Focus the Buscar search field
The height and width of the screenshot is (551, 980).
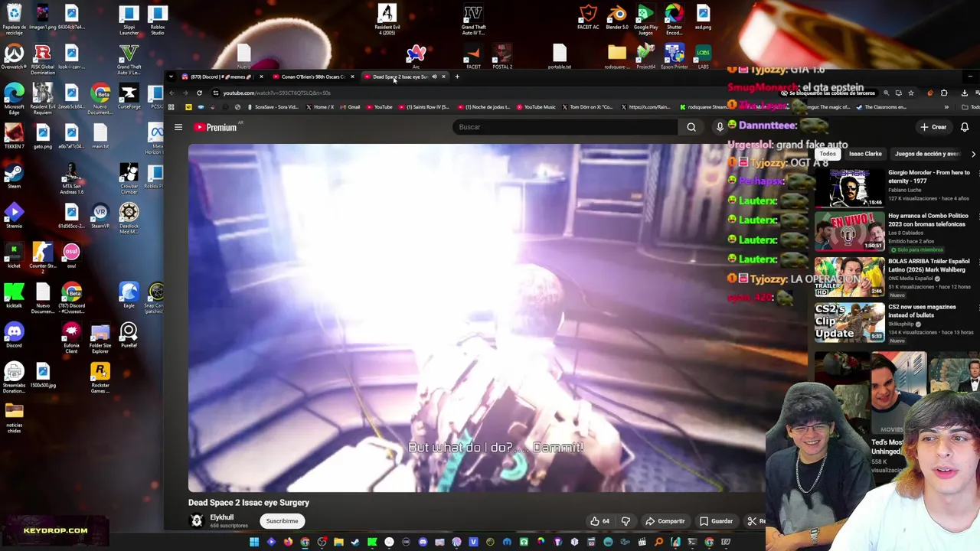pyautogui.click(x=565, y=127)
